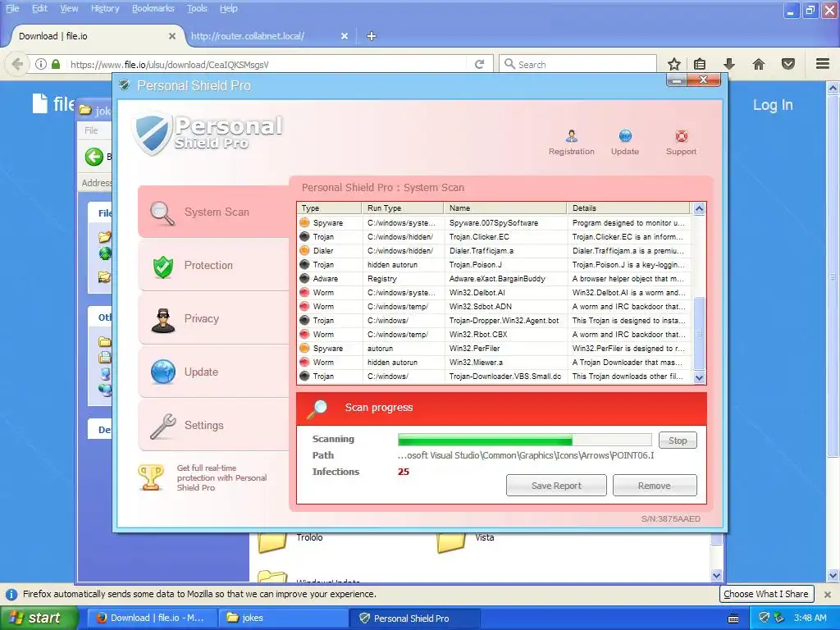Open Registration icon in Personal Shield Pro
The image size is (840, 630).
[x=571, y=143]
